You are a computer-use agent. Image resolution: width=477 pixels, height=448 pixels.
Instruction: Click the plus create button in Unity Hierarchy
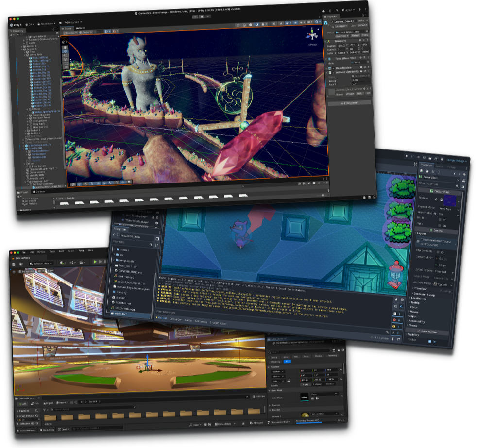click(12, 34)
